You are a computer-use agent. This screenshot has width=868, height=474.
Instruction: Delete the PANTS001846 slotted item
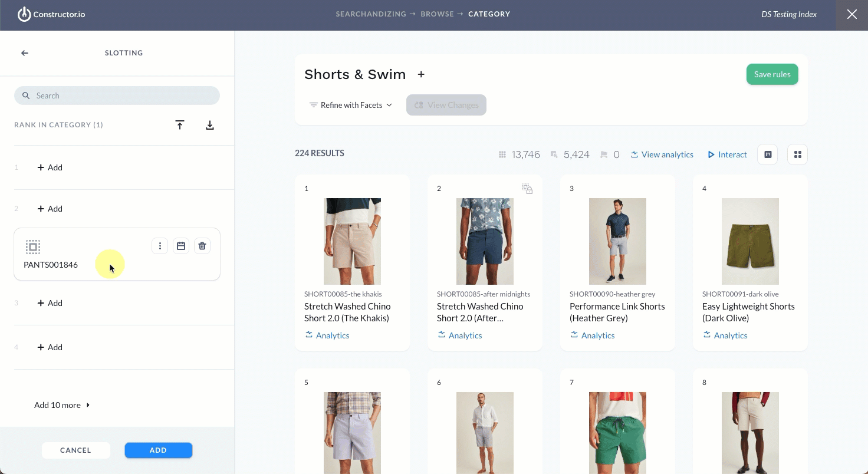coord(202,246)
